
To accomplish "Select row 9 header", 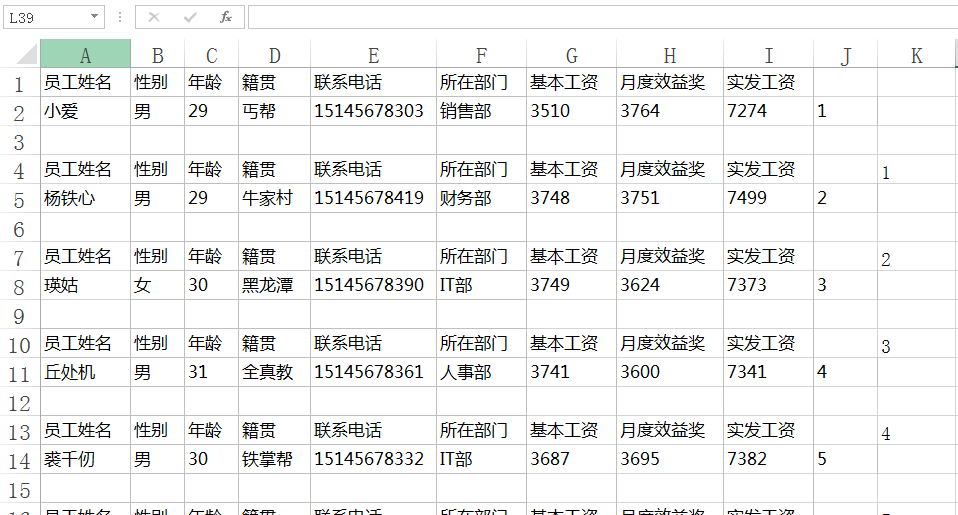I will coord(20,315).
